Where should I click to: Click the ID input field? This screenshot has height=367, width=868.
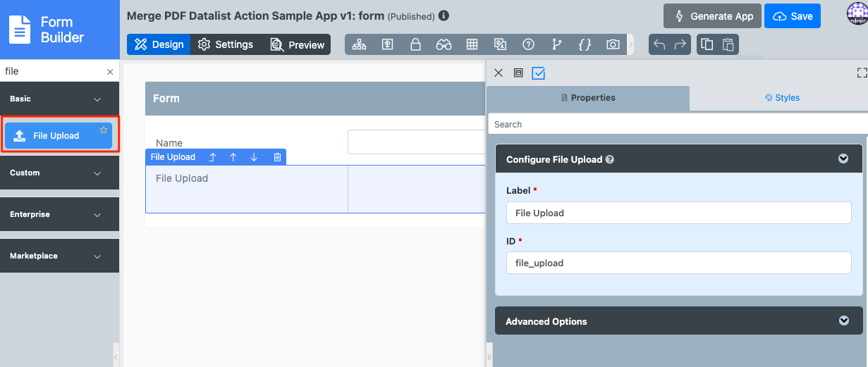click(x=678, y=263)
